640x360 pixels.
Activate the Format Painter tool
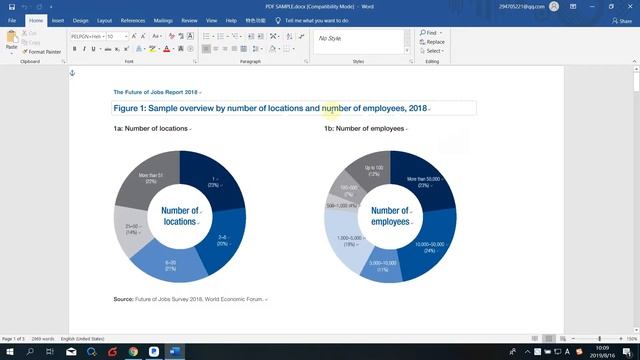[x=42, y=52]
